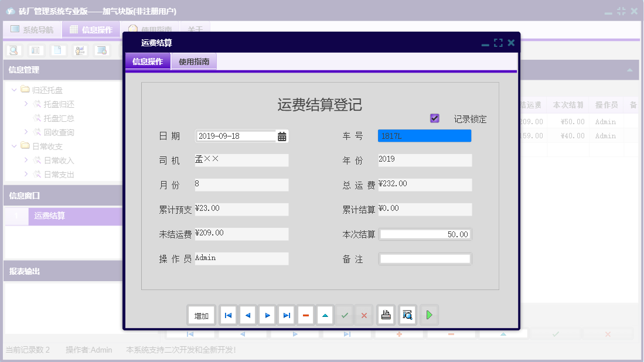The image size is (644, 362).
Task: Click the green checkmark to confirm the record
Action: pyautogui.click(x=345, y=315)
